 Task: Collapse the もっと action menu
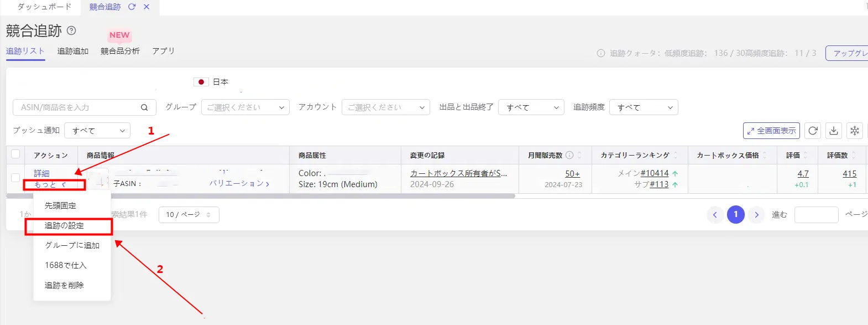click(50, 184)
